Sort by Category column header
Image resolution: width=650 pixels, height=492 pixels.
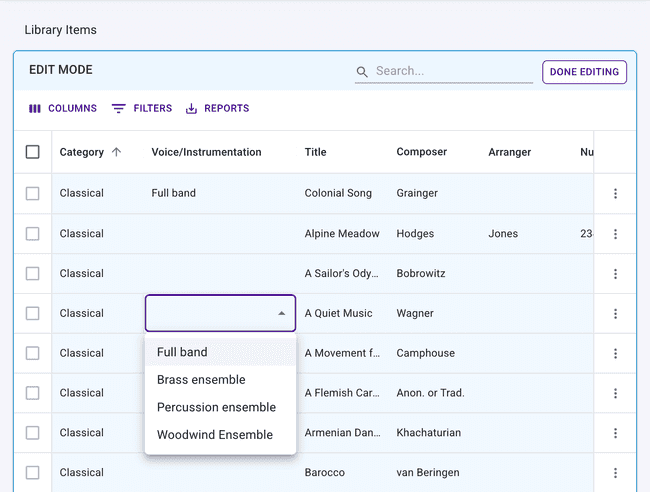tap(82, 152)
